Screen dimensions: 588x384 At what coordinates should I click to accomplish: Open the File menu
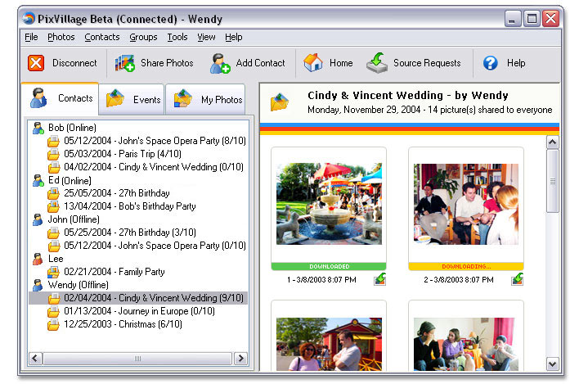31,37
